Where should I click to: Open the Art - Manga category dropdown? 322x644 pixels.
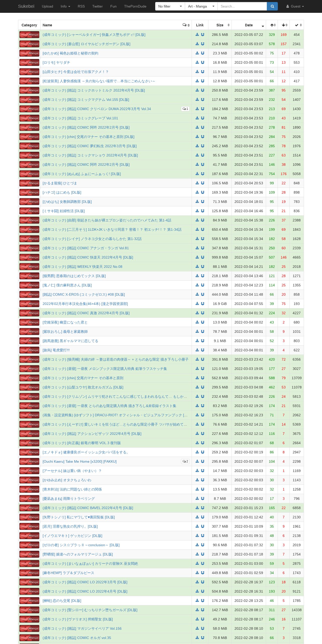[201, 6]
